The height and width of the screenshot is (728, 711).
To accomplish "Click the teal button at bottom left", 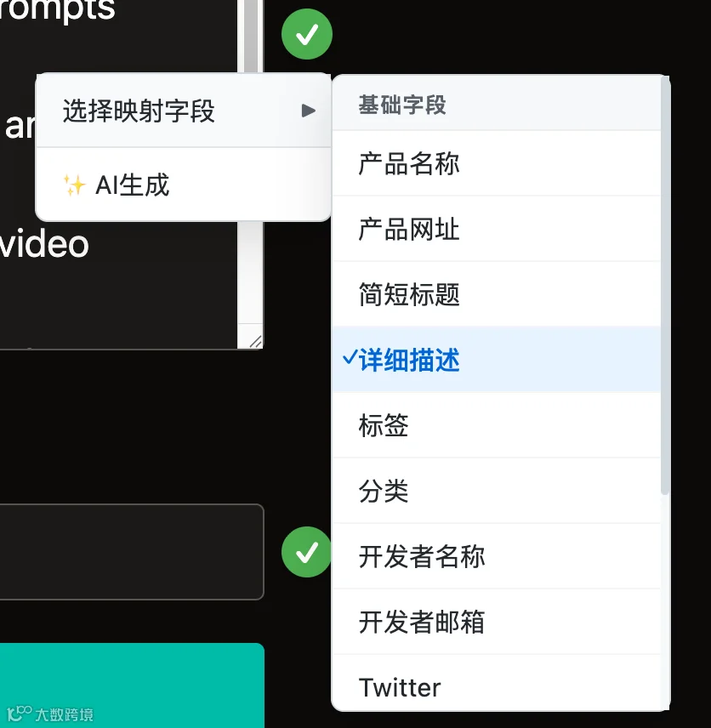I will point(132,685).
